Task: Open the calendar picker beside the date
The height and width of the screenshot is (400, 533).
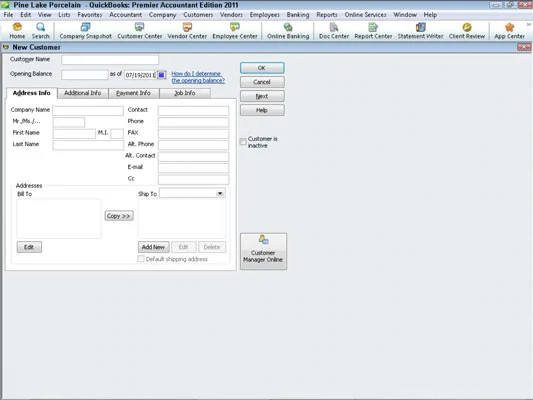Action: [x=162, y=75]
